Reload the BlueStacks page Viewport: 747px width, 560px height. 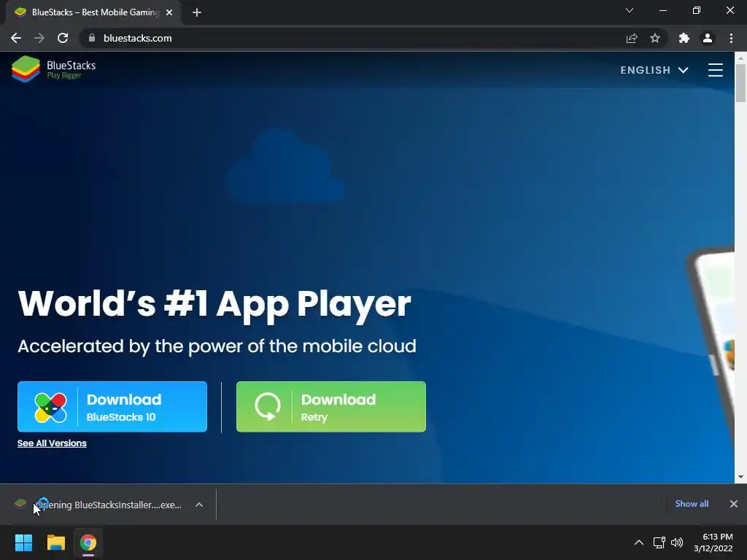[63, 38]
